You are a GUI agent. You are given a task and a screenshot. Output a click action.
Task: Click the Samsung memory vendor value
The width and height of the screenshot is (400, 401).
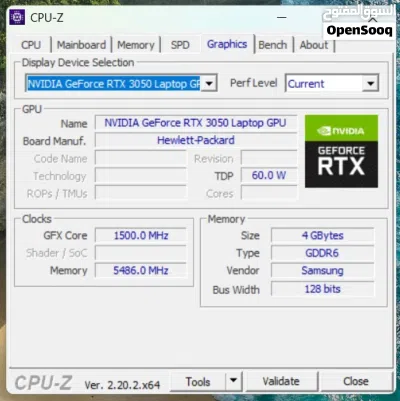tap(322, 270)
